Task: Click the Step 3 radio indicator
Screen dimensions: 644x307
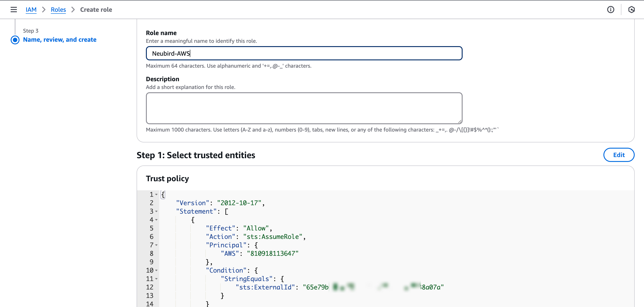Action: point(15,40)
